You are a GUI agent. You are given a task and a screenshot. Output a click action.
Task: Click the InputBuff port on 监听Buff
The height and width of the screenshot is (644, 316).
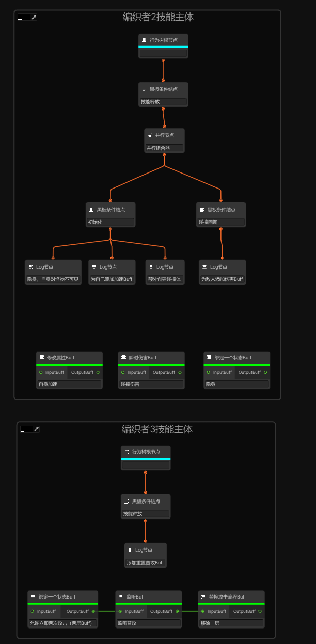point(120,611)
